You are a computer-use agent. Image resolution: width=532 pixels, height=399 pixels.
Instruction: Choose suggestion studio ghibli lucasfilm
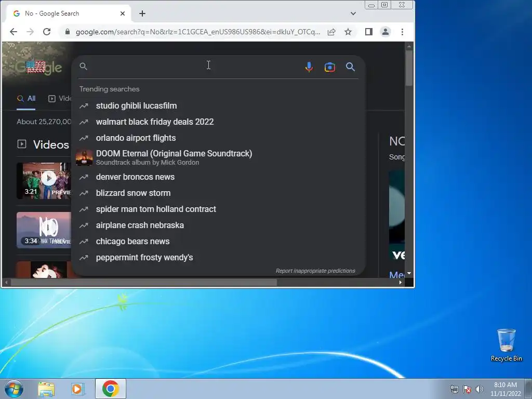[x=218, y=106]
